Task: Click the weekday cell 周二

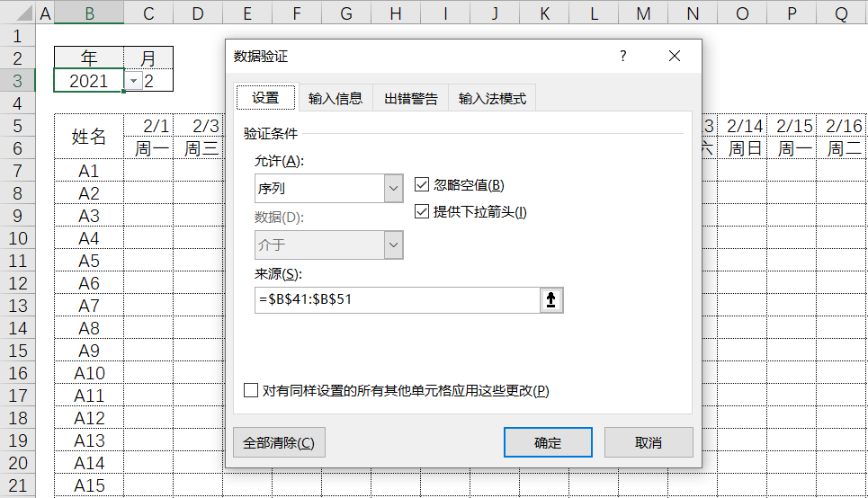Action: pos(841,148)
